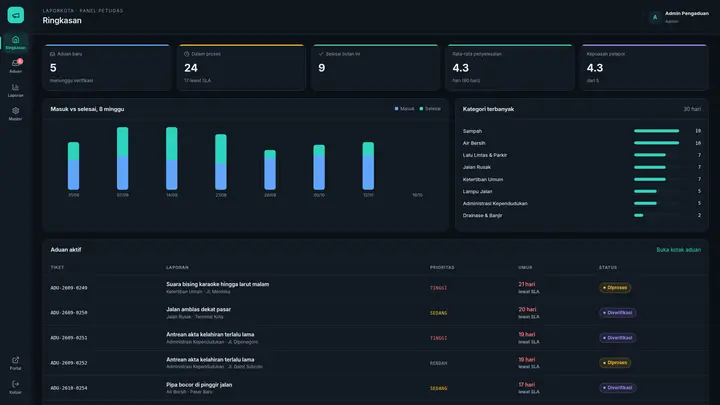Viewport: 720px width, 405px height.
Task: Click the 'Masuk vs selesai, 8 minggu' title
Action: 87,109
